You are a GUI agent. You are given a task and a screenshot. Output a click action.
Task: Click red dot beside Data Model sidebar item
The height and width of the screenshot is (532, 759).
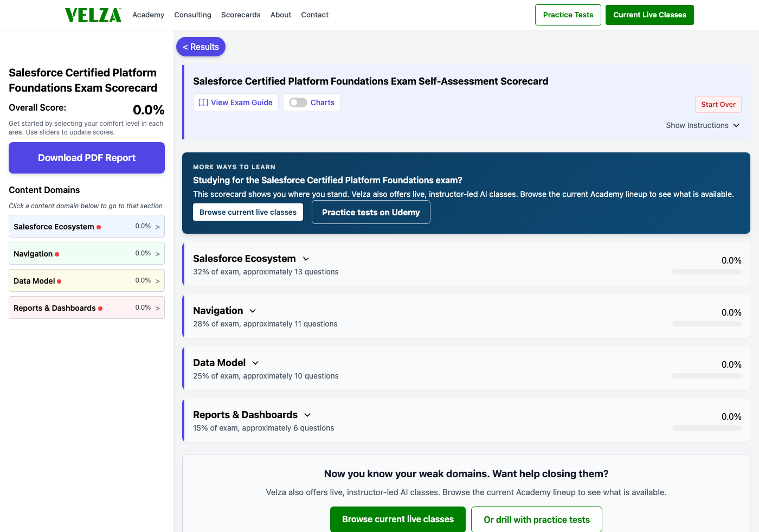pos(59,281)
